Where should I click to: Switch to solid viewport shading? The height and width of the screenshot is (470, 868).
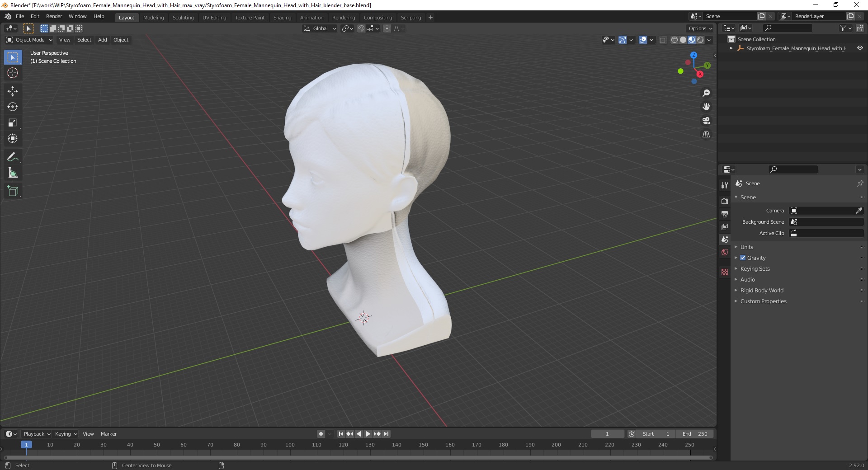[683, 40]
